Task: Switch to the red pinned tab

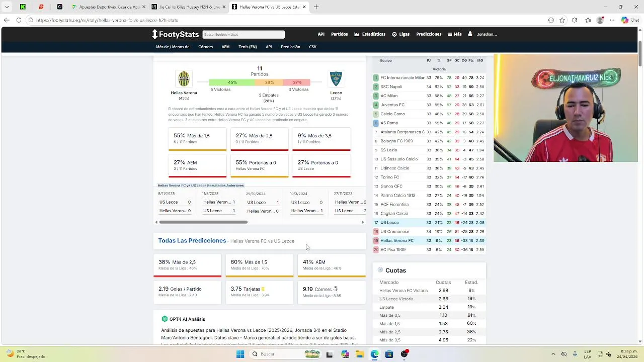Action: point(41,7)
